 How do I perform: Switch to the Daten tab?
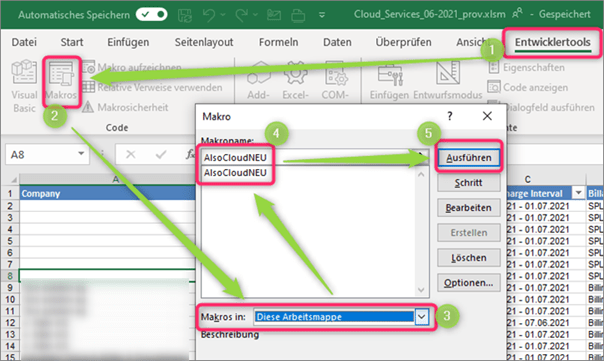click(x=337, y=42)
